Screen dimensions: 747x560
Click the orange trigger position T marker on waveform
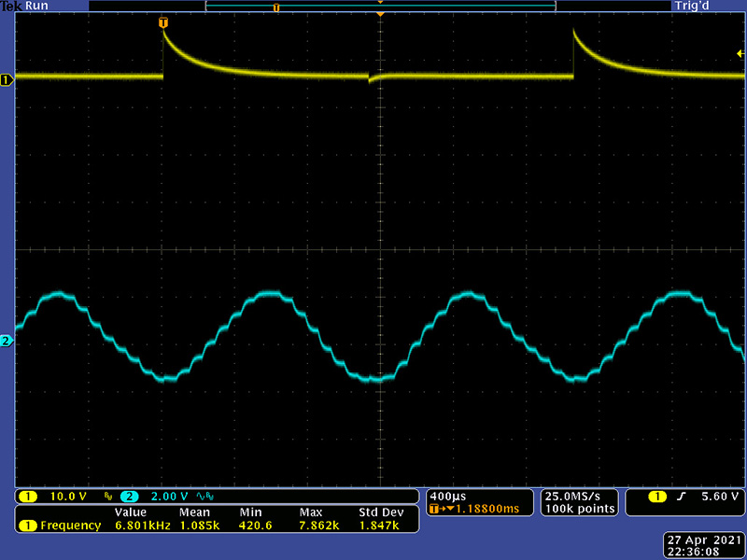(x=164, y=21)
